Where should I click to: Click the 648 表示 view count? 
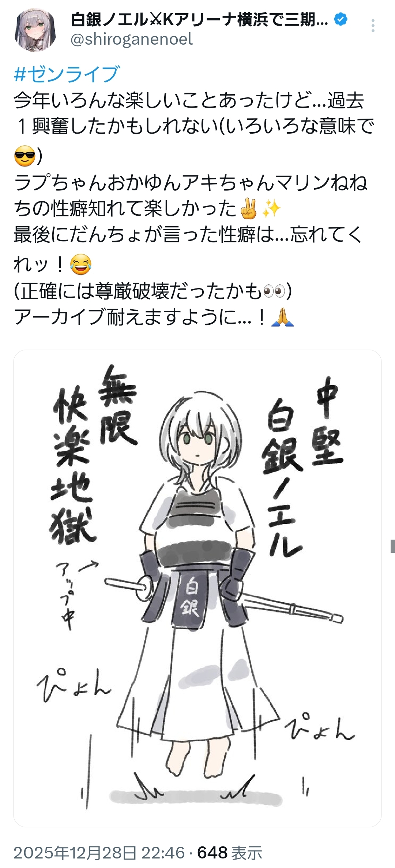[230, 853]
